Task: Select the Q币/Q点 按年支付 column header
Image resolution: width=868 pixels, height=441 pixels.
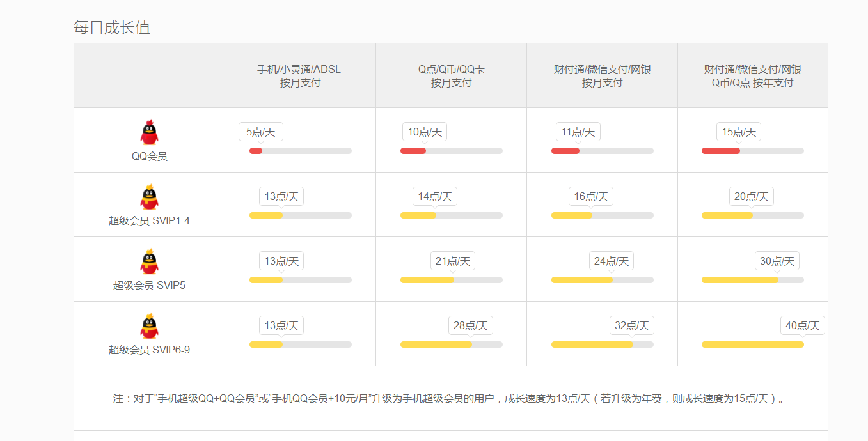Action: (753, 75)
